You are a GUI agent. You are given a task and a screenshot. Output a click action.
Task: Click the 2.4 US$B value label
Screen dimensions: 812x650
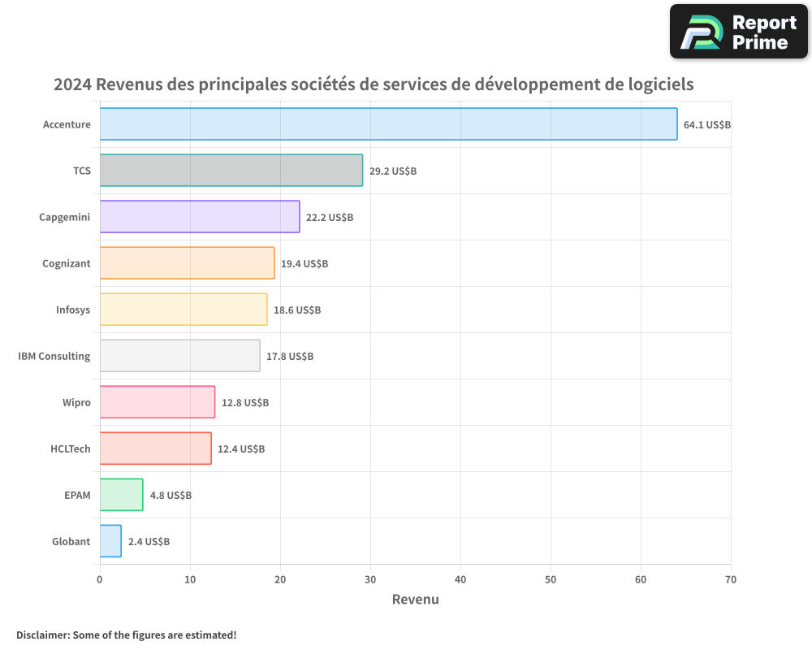tap(147, 541)
